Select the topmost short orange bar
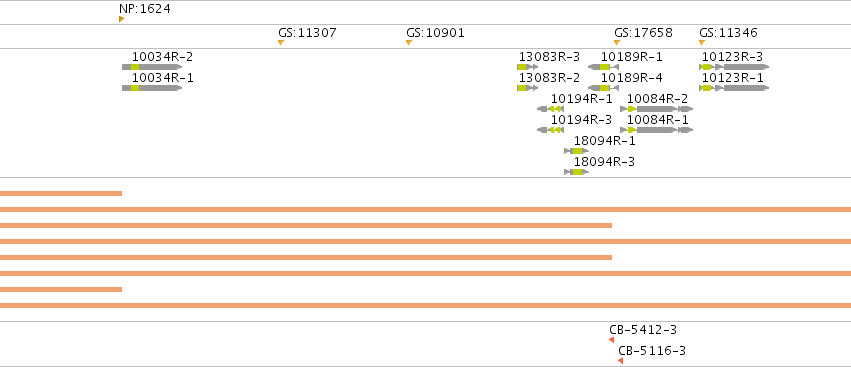Image resolution: width=851 pixels, height=367 pixels. (61, 193)
